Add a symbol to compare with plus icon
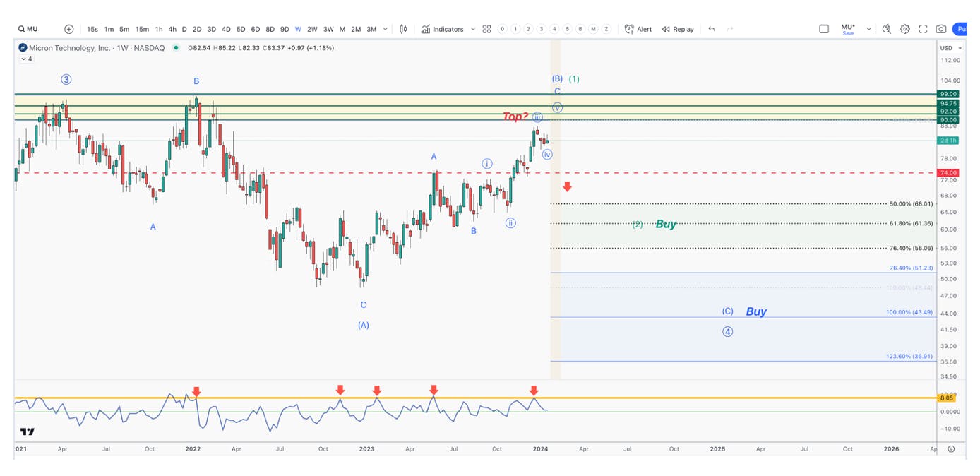 pyautogui.click(x=68, y=29)
